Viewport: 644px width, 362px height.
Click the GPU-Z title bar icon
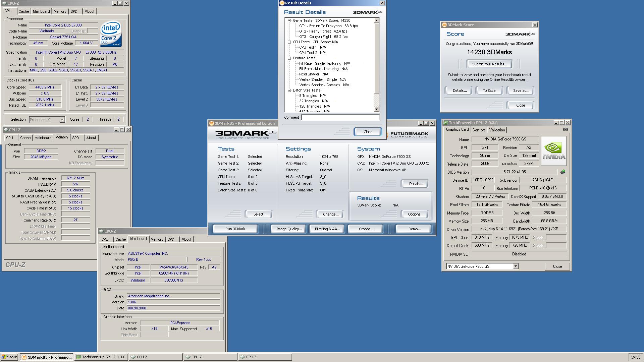[446, 123]
